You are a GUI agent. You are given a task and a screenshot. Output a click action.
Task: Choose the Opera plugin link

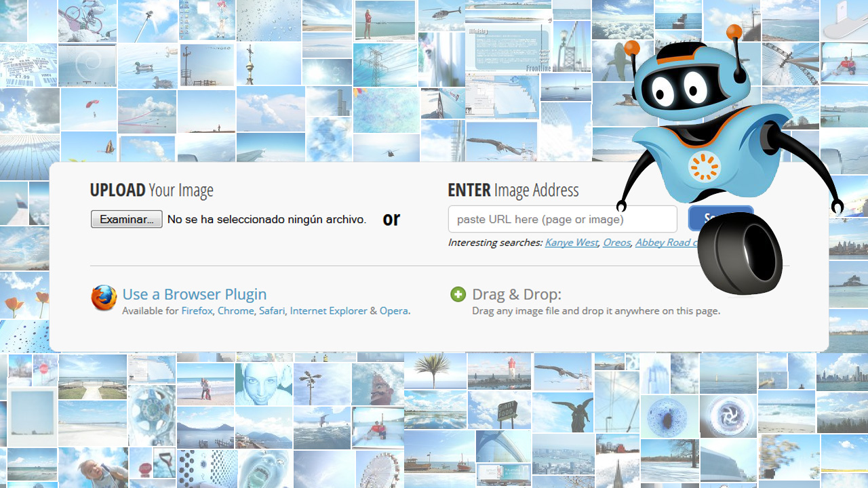point(393,311)
